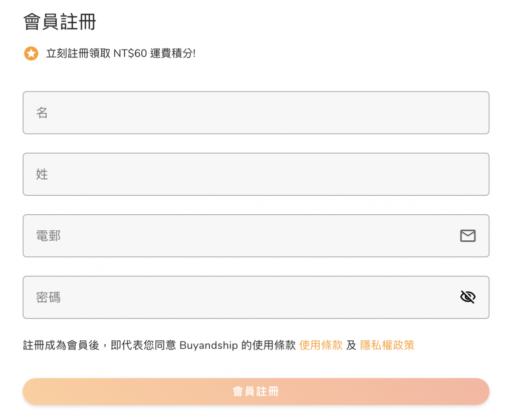Viewport: 513px width, 420px height.
Task: Click the 運費積分 text in promo line
Action: click(x=172, y=54)
